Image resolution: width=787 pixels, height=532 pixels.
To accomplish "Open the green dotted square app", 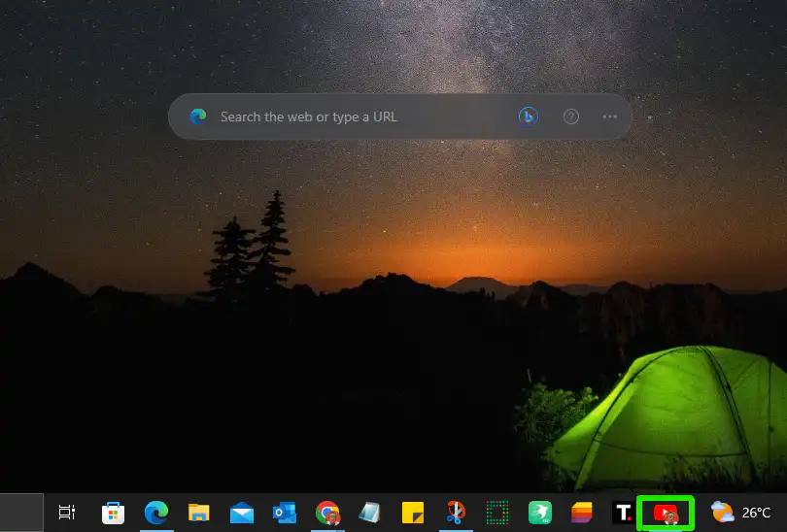I will (497, 513).
